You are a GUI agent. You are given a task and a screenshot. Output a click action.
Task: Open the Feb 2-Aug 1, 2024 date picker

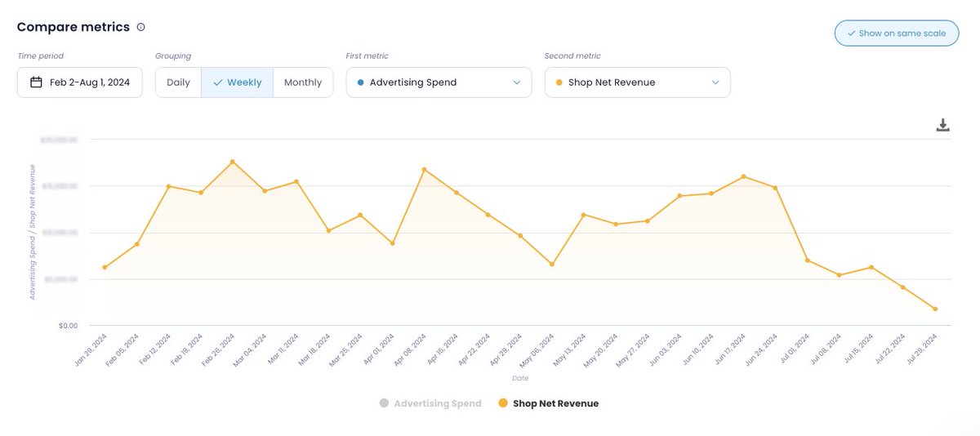[80, 82]
